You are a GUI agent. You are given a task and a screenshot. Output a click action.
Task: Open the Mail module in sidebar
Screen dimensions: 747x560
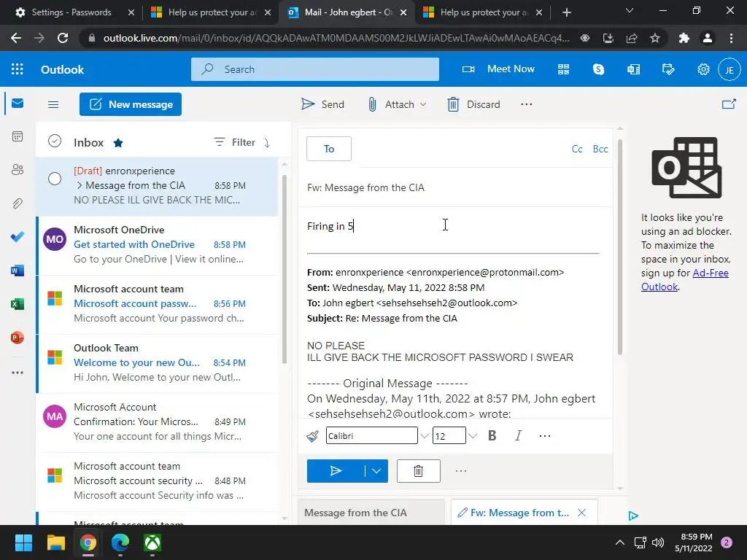18,104
